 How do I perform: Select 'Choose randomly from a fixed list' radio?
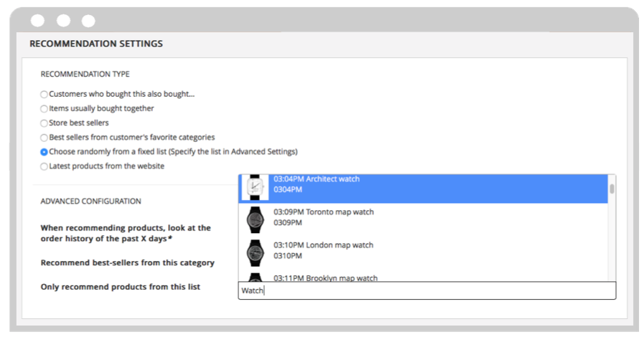pos(44,152)
